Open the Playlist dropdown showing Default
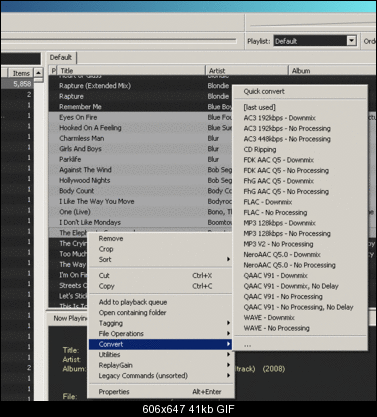The height and width of the screenshot is (417, 377). (315, 41)
